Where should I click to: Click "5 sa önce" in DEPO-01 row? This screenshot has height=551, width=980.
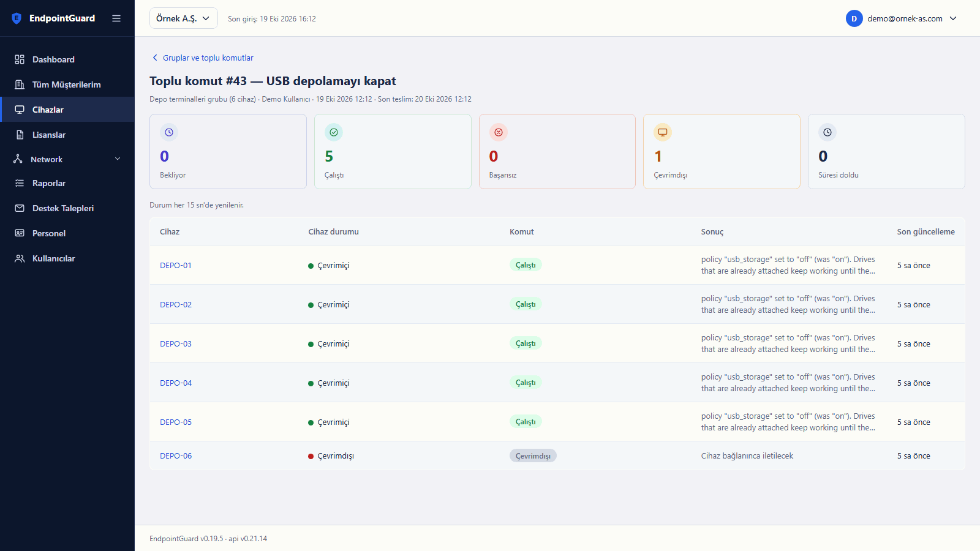[914, 266]
